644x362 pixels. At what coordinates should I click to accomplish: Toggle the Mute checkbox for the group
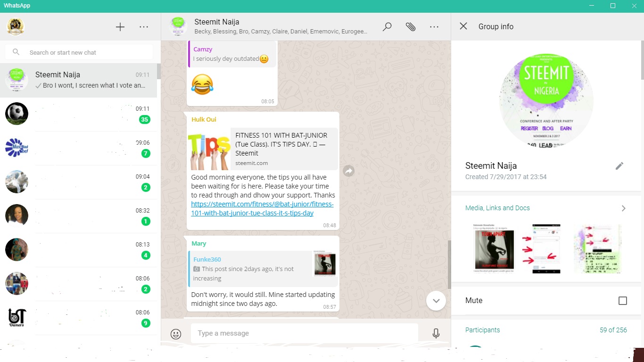coord(623,301)
